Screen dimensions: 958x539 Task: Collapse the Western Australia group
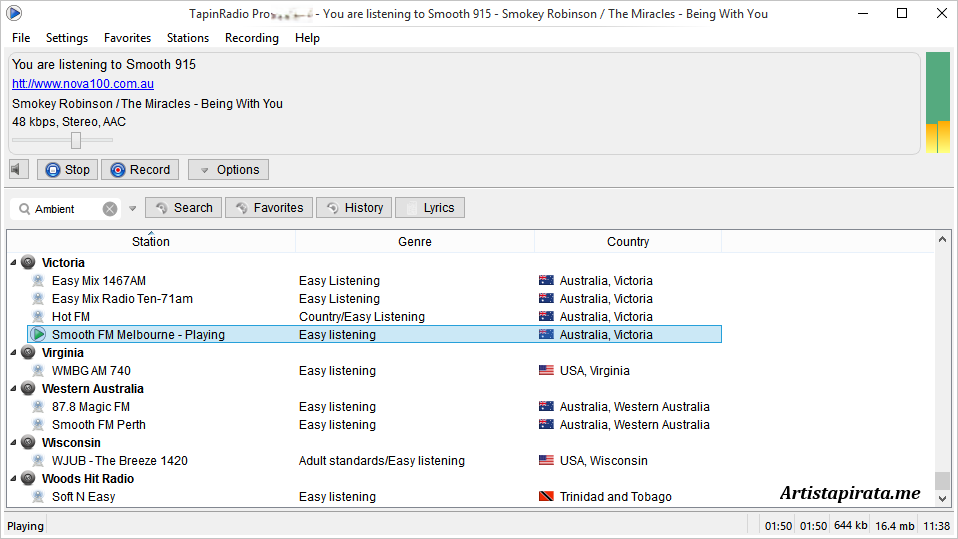click(x=13, y=389)
